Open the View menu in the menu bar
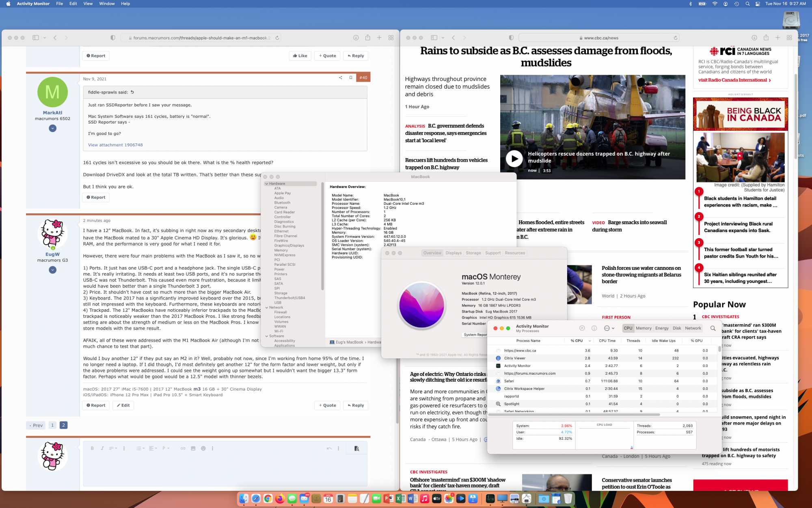Viewport: 812px width, 508px height. pyautogui.click(x=88, y=4)
